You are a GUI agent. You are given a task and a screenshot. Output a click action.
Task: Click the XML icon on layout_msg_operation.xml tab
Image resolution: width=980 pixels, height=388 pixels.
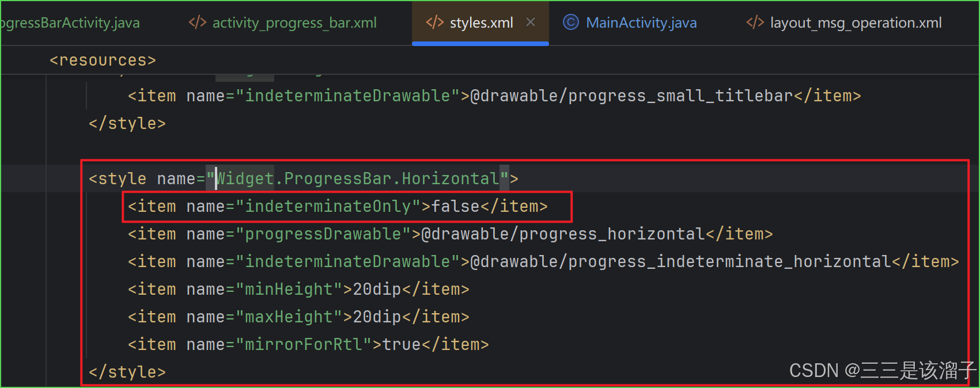(x=755, y=22)
